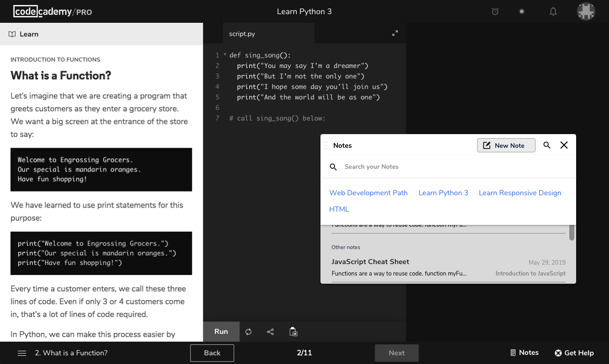This screenshot has height=364, width=609.
Task: Click the 2/11 progress indicator
Action: (304, 353)
